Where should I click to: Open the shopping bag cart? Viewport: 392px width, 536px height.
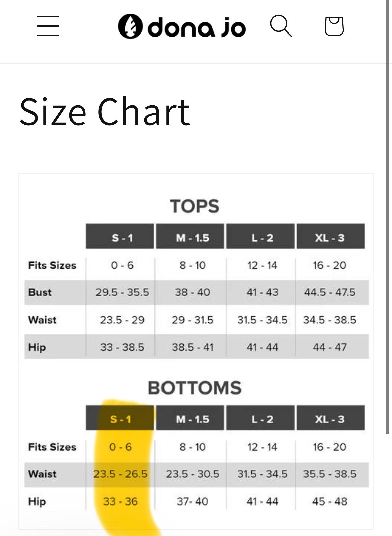click(334, 26)
